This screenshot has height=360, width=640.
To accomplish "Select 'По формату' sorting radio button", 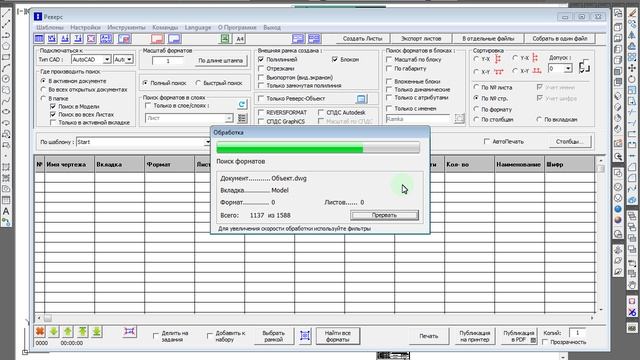I will [x=476, y=109].
